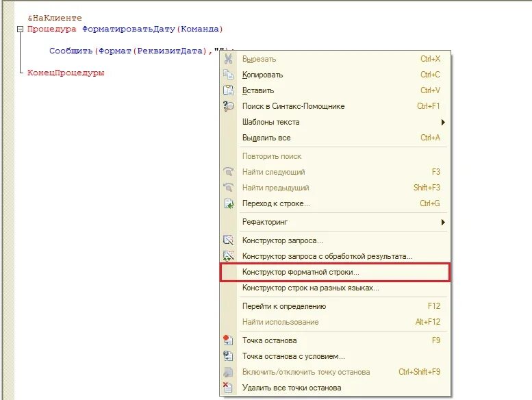
Task: Expand the Рефакторинг submenu arrow
Action: click(x=443, y=222)
